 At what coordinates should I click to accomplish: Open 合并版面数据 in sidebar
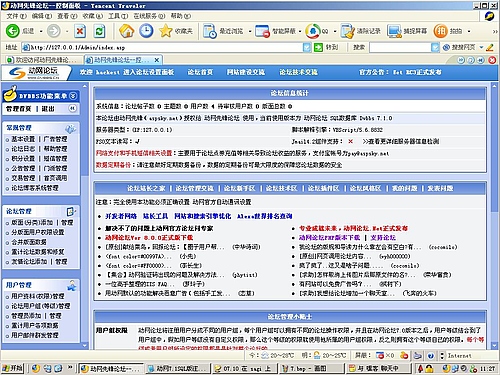[x=29, y=242]
